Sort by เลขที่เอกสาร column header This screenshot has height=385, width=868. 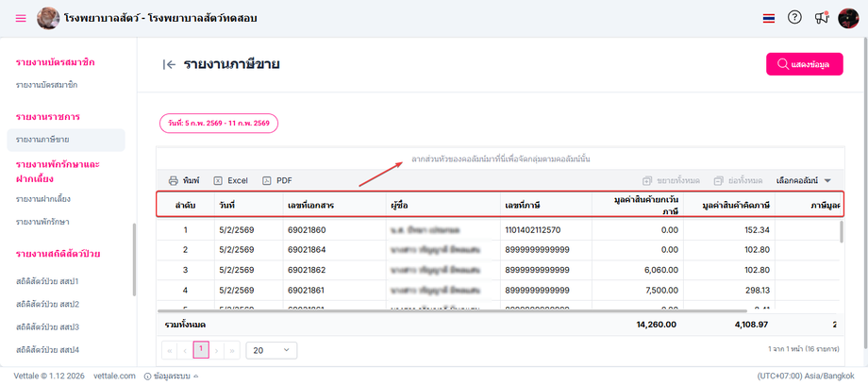335,205
